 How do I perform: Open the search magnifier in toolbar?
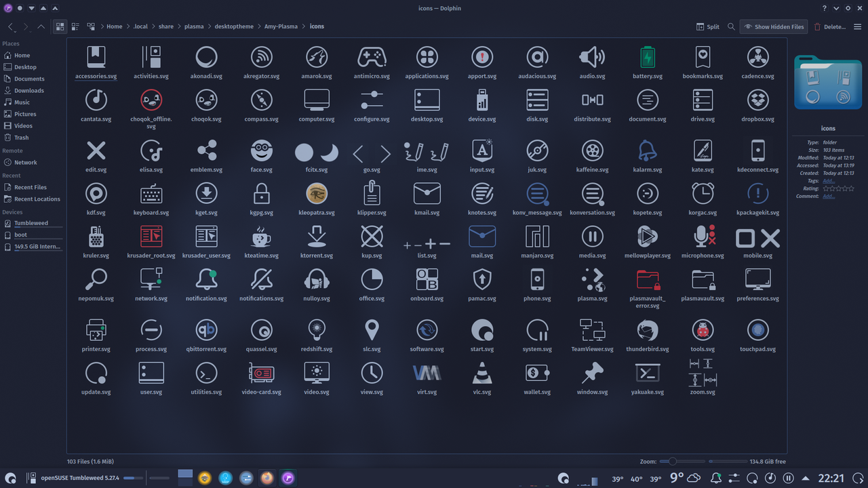click(731, 26)
